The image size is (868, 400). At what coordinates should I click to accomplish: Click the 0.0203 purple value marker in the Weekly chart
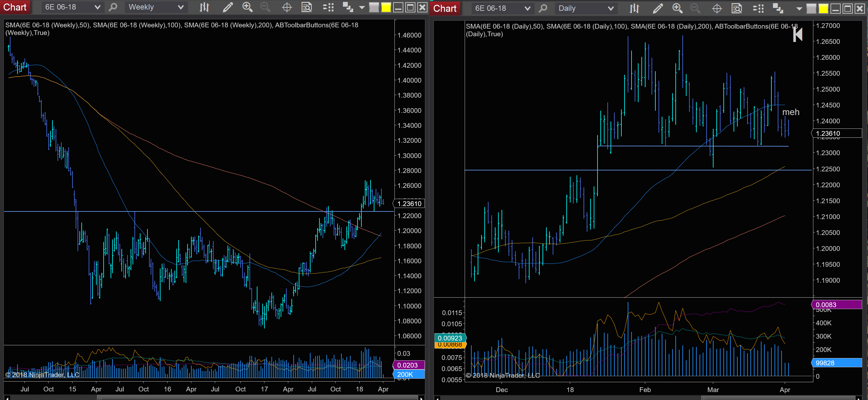click(x=409, y=365)
